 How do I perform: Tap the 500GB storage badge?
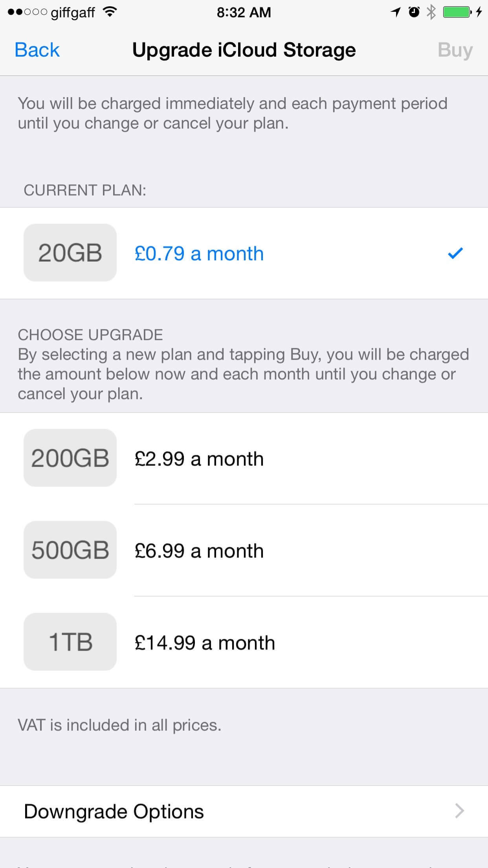point(70,550)
